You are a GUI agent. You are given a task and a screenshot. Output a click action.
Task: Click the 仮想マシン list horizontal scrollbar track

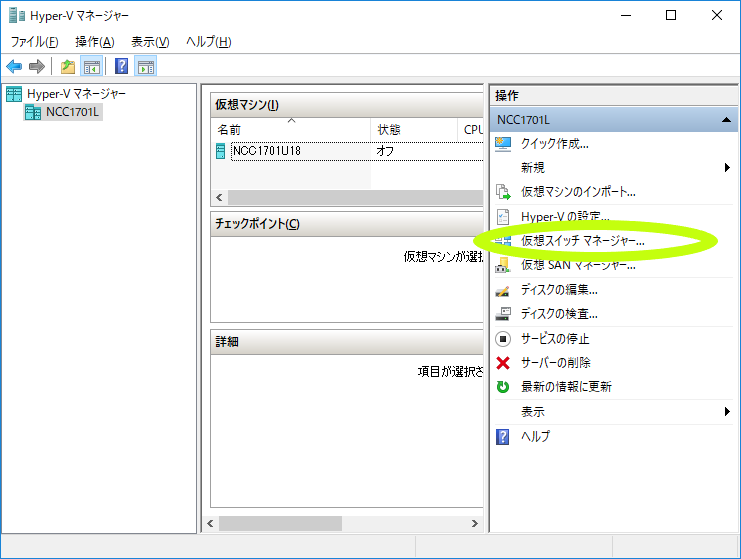point(355,198)
